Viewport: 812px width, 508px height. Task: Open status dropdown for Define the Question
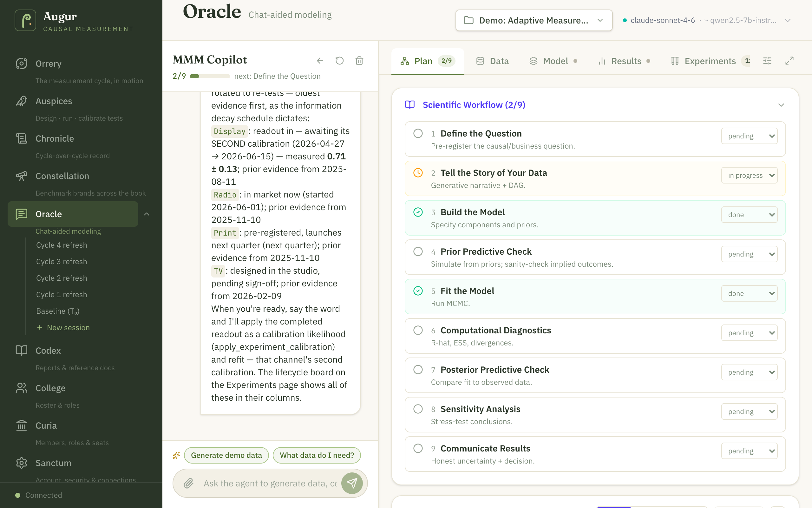pos(749,136)
